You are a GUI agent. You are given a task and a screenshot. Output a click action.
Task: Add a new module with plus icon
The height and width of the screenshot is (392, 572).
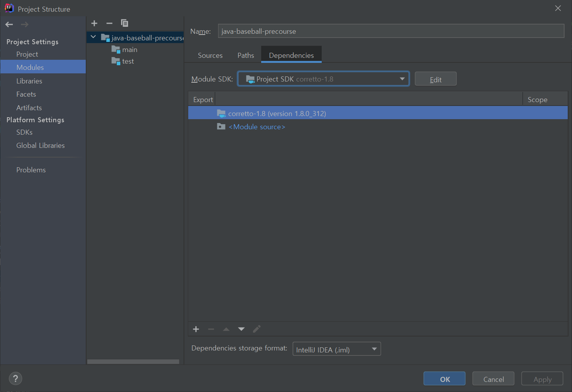coord(94,23)
